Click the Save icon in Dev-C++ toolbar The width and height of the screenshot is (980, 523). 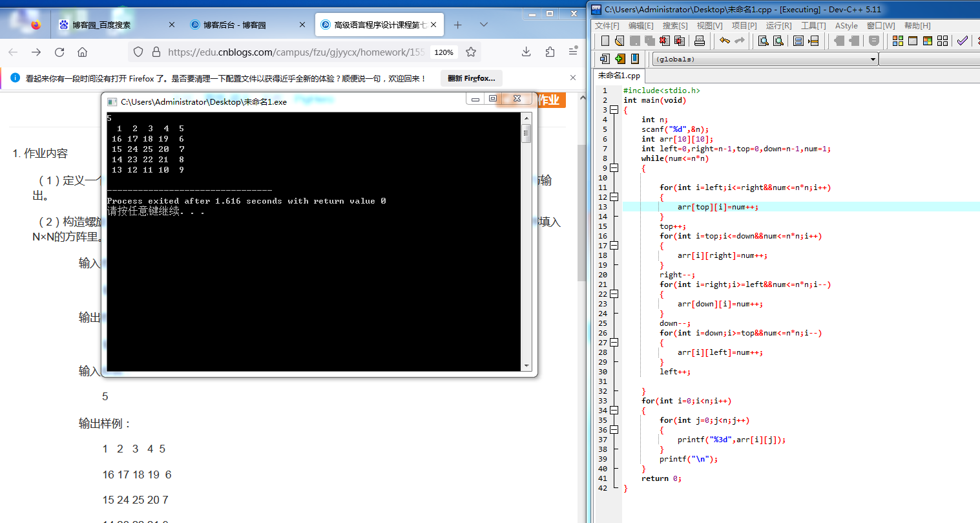click(x=634, y=41)
